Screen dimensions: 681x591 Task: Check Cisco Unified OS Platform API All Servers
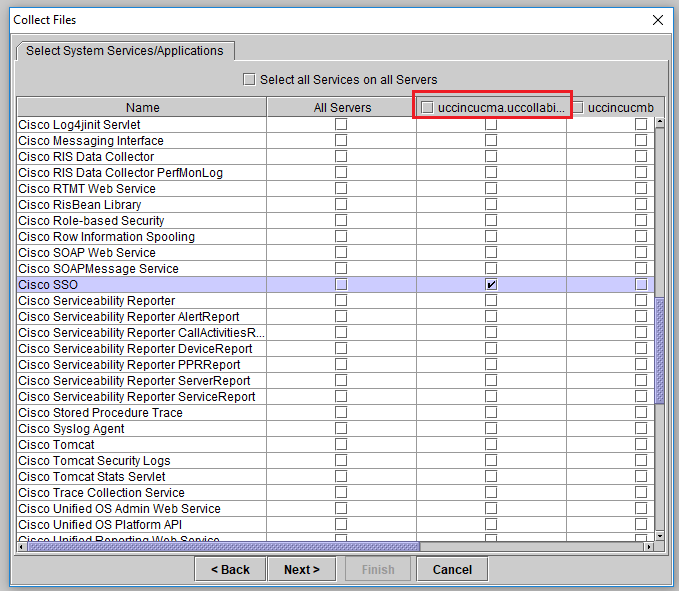tap(341, 525)
